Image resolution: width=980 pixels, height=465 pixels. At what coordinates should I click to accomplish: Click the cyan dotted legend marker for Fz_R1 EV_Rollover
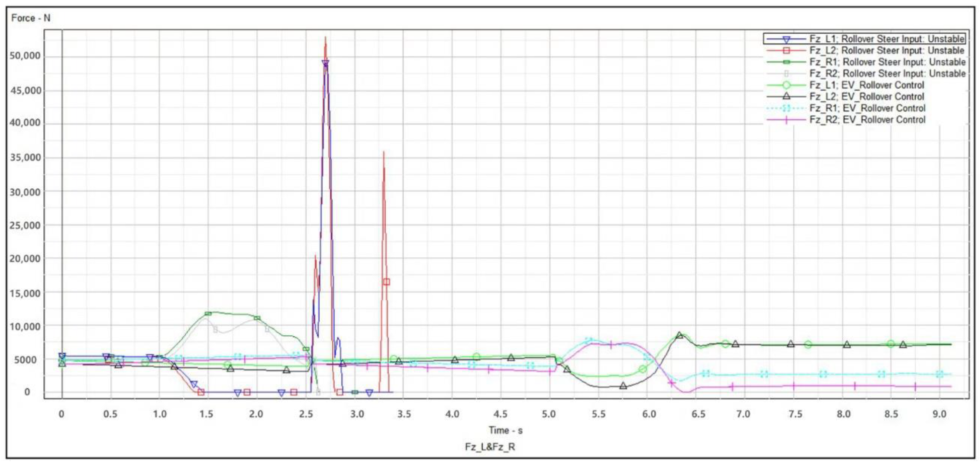786,108
